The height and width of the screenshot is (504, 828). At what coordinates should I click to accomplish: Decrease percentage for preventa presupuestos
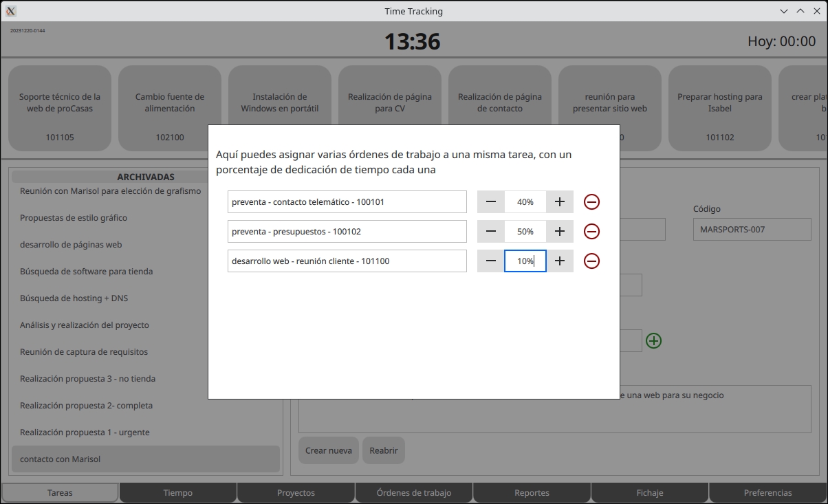(x=490, y=231)
